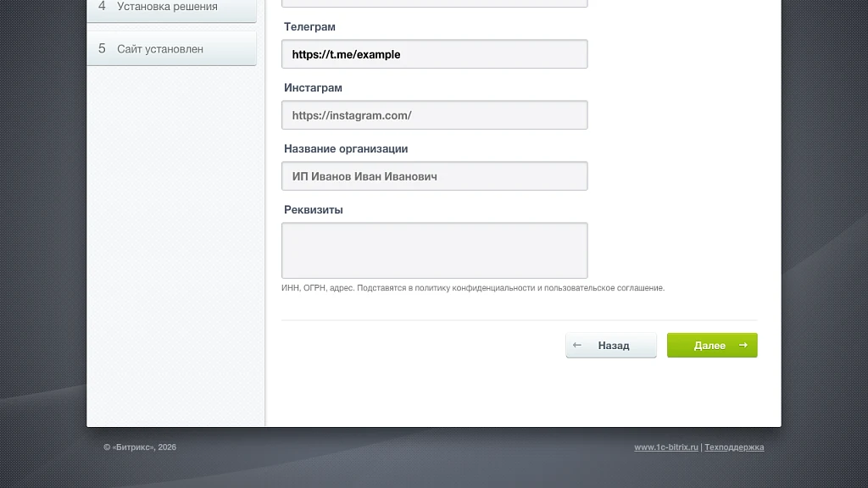Image resolution: width=868 pixels, height=488 pixels.
Task: Select step 5 Сайт установлен
Action: (171, 48)
